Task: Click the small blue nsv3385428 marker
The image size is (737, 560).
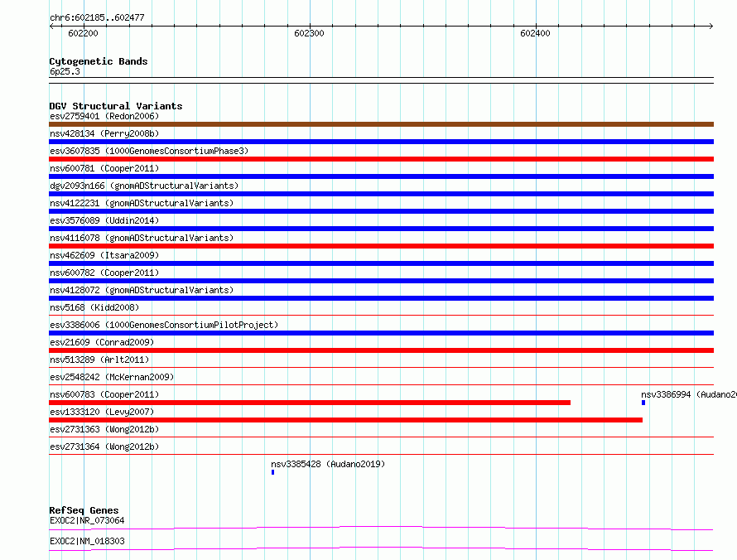Action: coord(272,472)
